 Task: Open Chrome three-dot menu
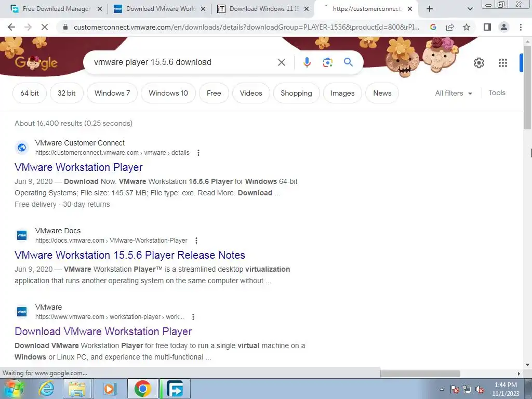click(x=521, y=27)
